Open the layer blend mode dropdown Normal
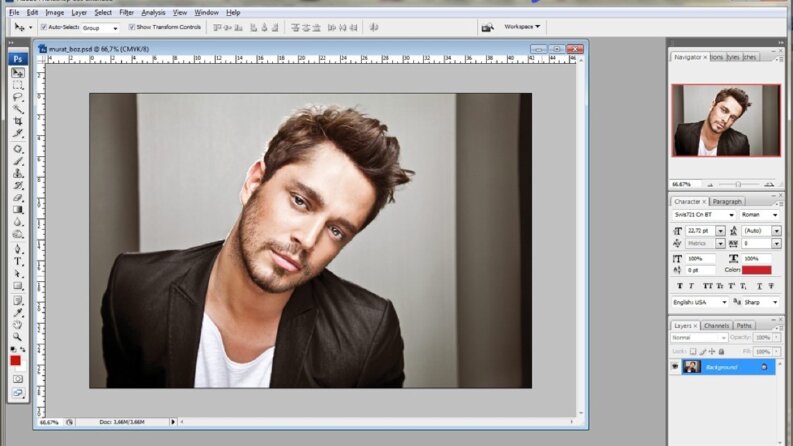 (699, 338)
